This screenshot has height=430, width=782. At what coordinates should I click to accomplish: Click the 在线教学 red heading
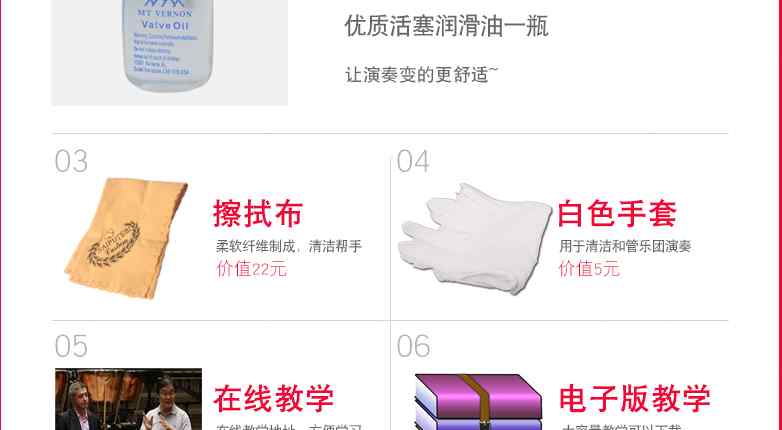coord(273,399)
